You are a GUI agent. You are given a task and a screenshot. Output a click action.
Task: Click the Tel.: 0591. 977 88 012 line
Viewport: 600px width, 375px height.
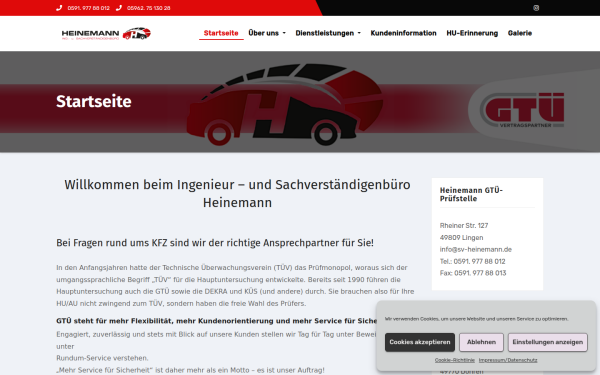[473, 261]
